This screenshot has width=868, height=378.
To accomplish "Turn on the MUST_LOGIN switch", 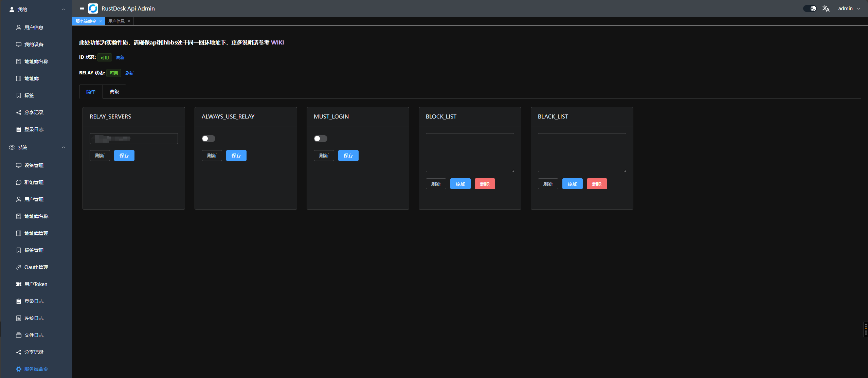I will pos(320,138).
